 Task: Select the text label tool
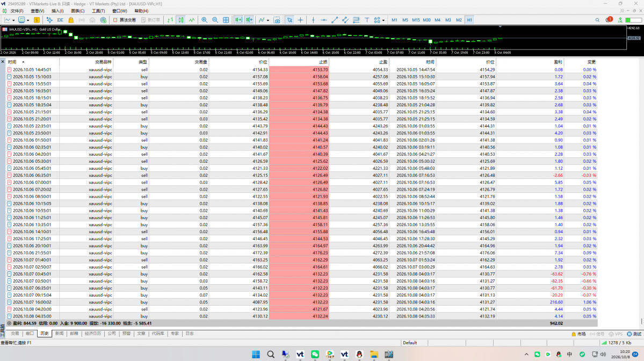[x=367, y=20]
